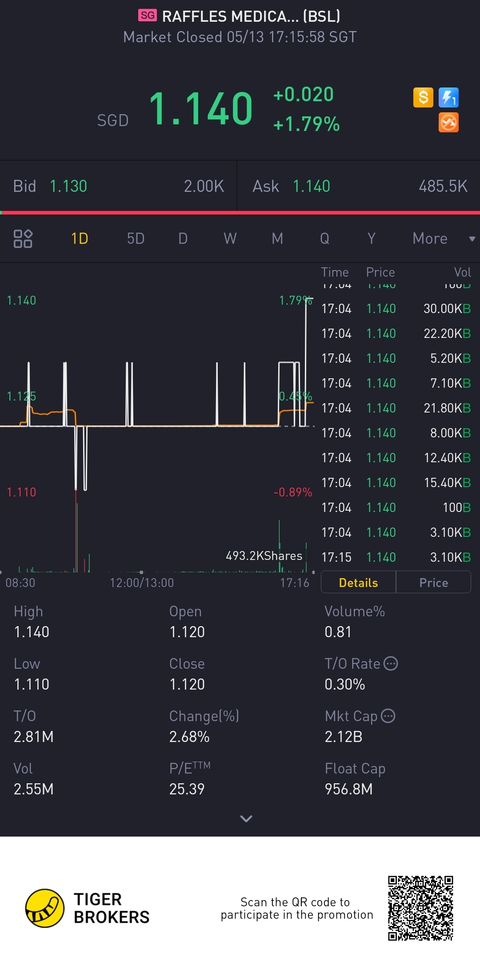
Task: Tap the +1.79% change value
Action: 306,124
